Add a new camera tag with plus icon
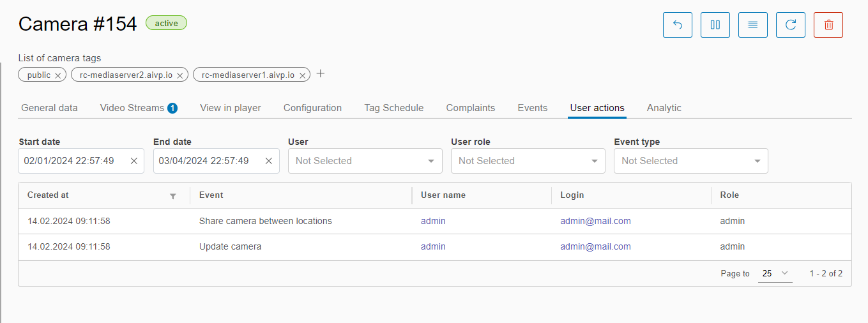 point(321,74)
